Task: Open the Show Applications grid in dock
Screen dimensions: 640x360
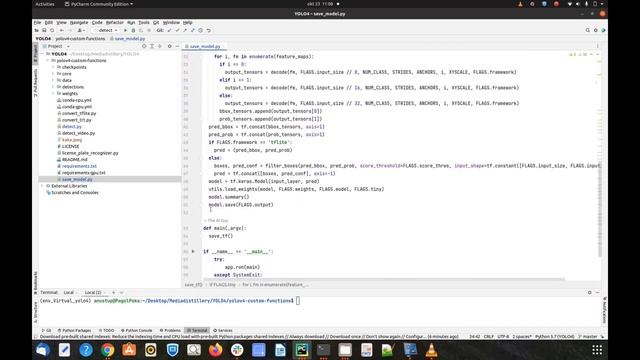Action: 597,350
